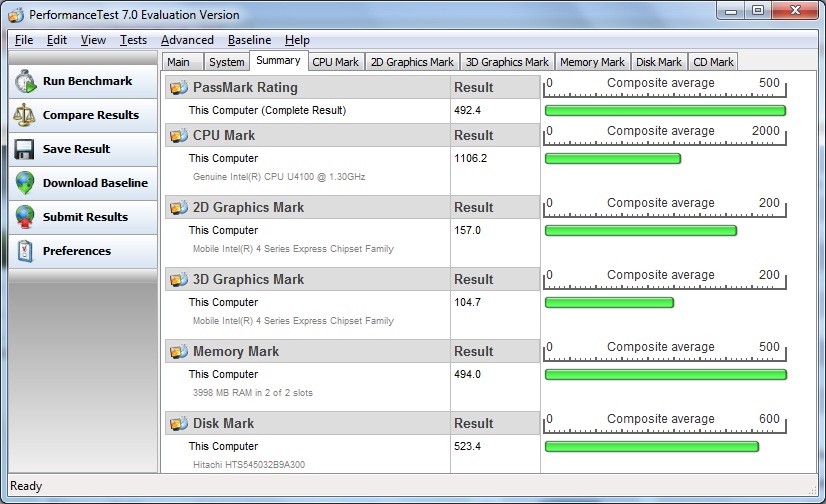The width and height of the screenshot is (826, 504).
Task: Click the CPU Mark composite average scale
Action: pos(665,135)
